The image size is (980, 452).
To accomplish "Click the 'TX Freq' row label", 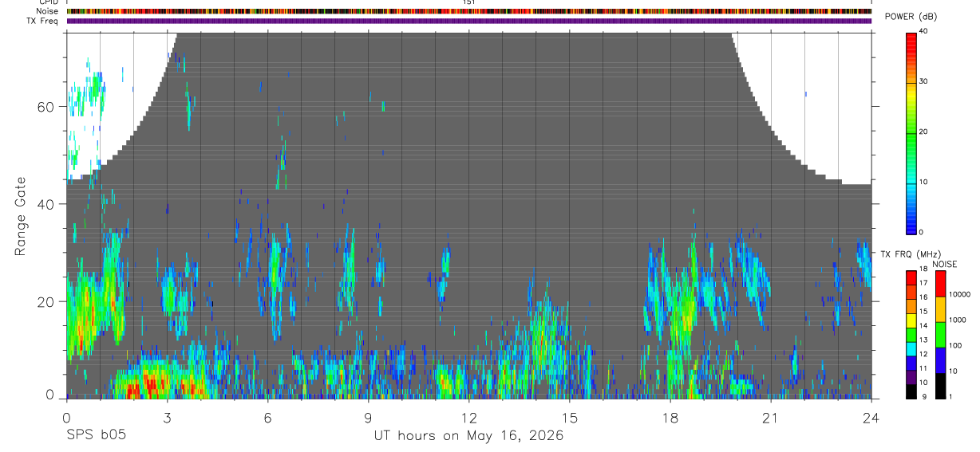I will (x=44, y=21).
